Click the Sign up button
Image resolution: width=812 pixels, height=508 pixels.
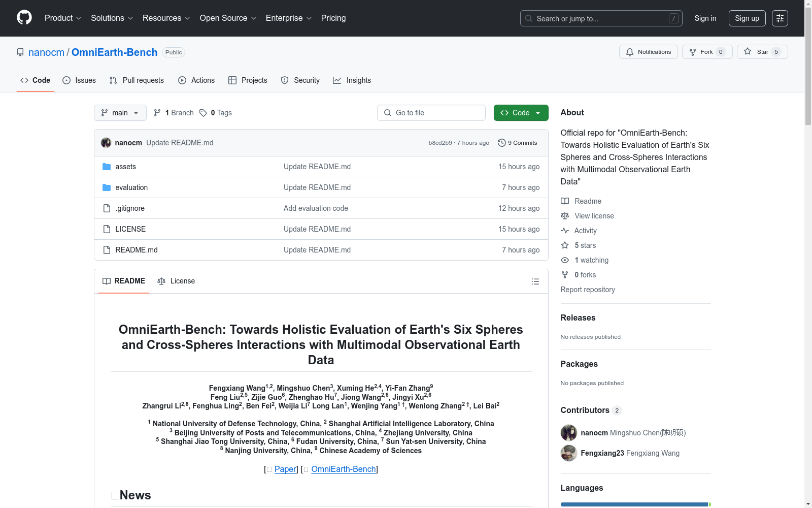pyautogui.click(x=747, y=18)
